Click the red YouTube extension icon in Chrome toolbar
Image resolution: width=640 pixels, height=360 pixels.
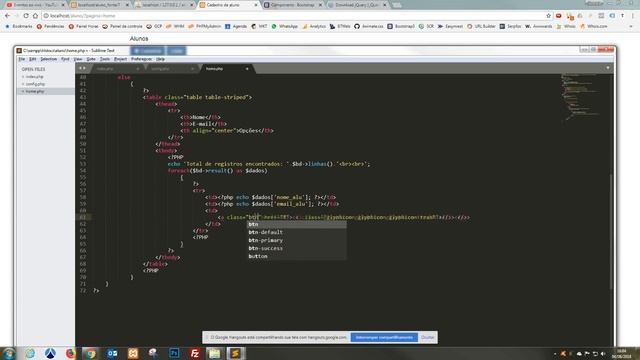coord(559,16)
